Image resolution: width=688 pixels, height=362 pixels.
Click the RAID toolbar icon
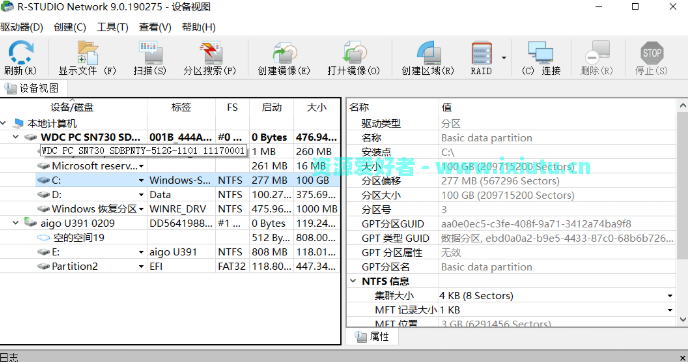coord(481,54)
